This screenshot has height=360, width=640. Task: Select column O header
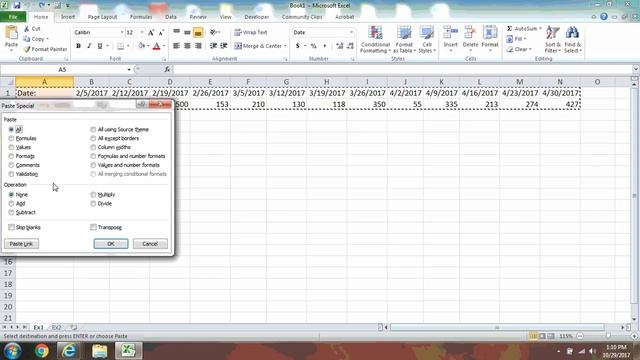tap(597, 82)
